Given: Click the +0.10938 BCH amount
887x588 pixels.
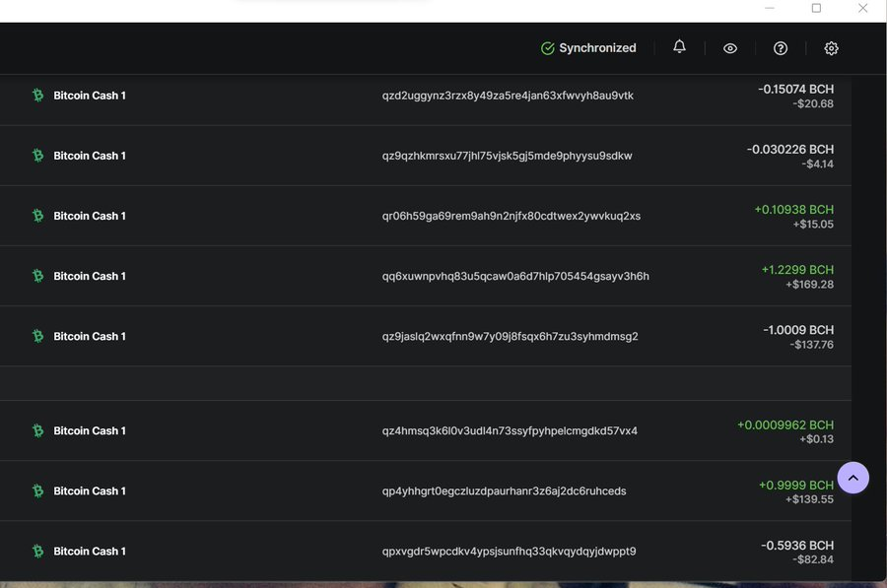Looking at the screenshot, I should point(794,209).
